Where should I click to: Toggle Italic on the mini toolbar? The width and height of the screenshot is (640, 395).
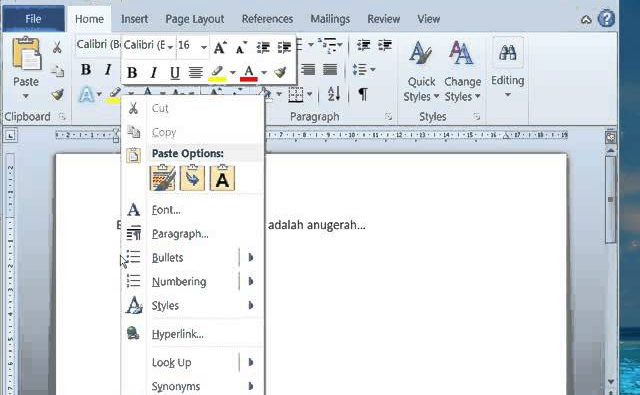click(x=153, y=73)
